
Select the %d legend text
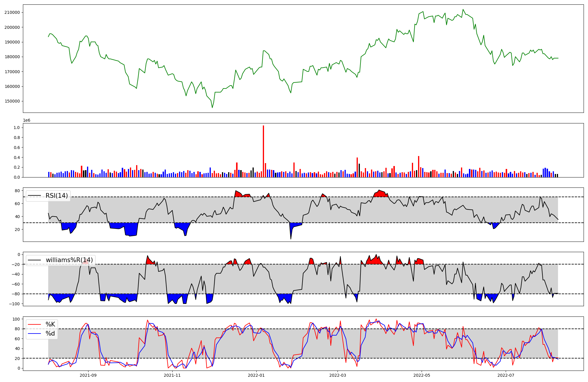pyautogui.click(x=50, y=334)
